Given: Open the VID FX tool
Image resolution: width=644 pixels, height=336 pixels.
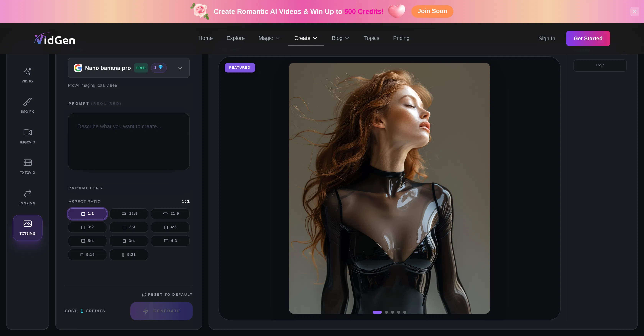Looking at the screenshot, I should coord(27,75).
